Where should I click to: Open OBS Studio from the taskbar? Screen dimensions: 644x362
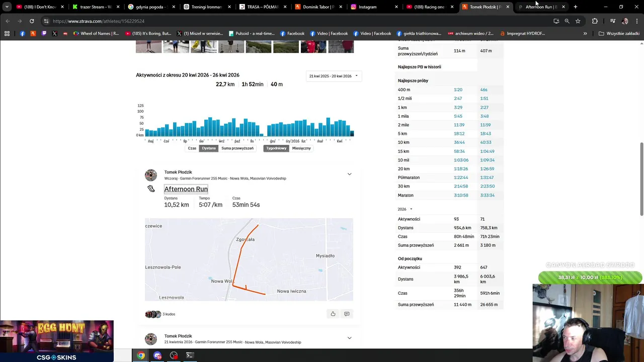coord(174,355)
